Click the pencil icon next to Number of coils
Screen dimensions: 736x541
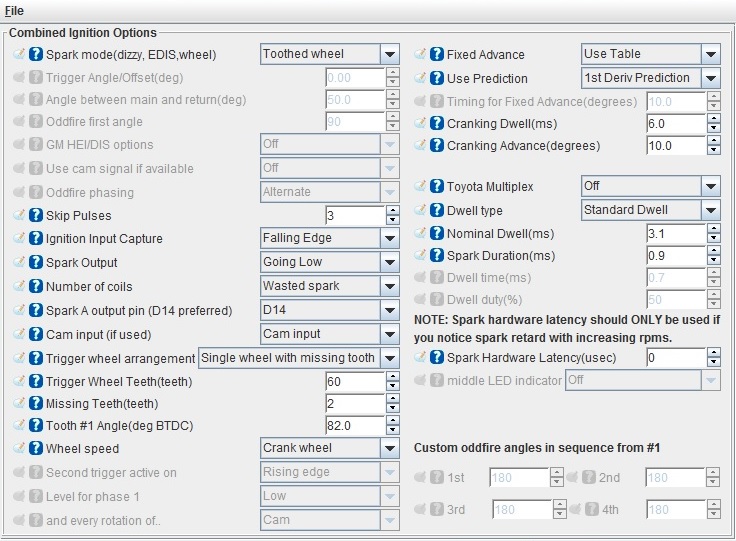click(19, 286)
